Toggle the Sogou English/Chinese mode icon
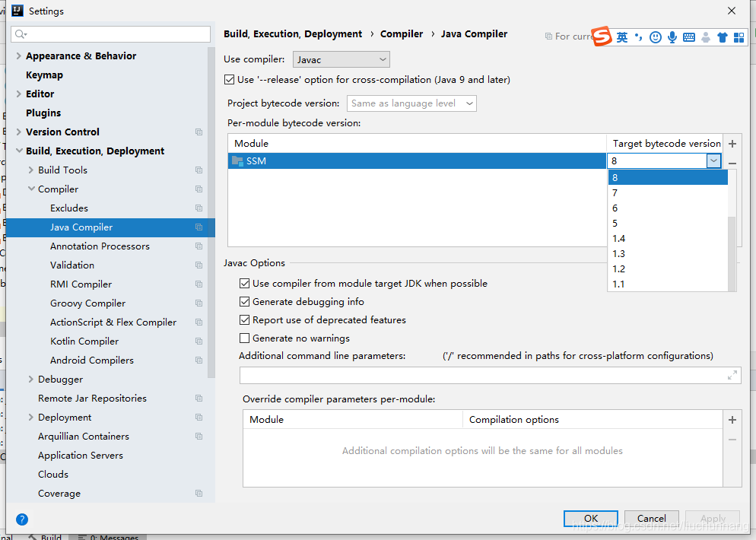This screenshot has height=540, width=756. 622,37
